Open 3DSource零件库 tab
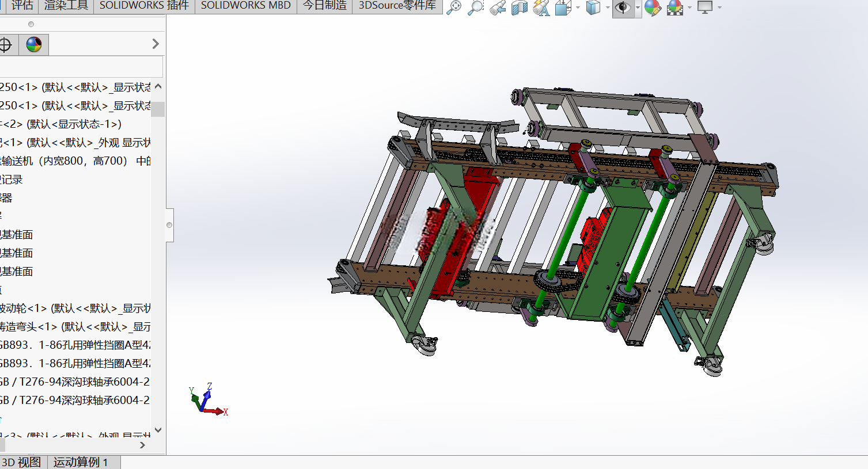The width and height of the screenshot is (868, 469). point(397,6)
